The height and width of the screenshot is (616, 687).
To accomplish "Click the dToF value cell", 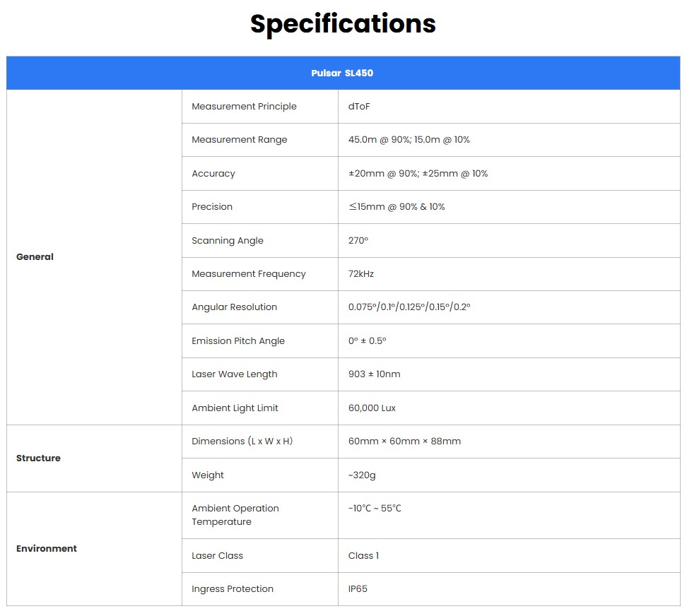I will pos(359,107).
